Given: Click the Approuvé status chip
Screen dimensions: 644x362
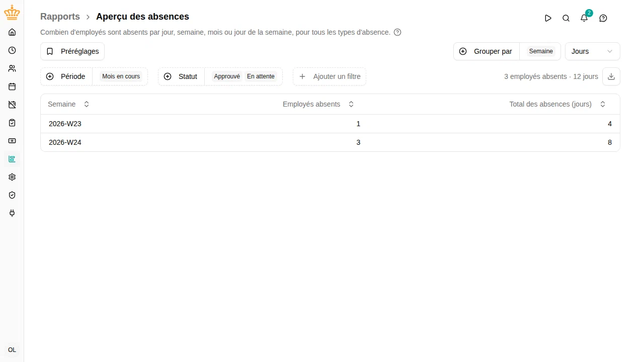Looking at the screenshot, I should pyautogui.click(x=227, y=76).
